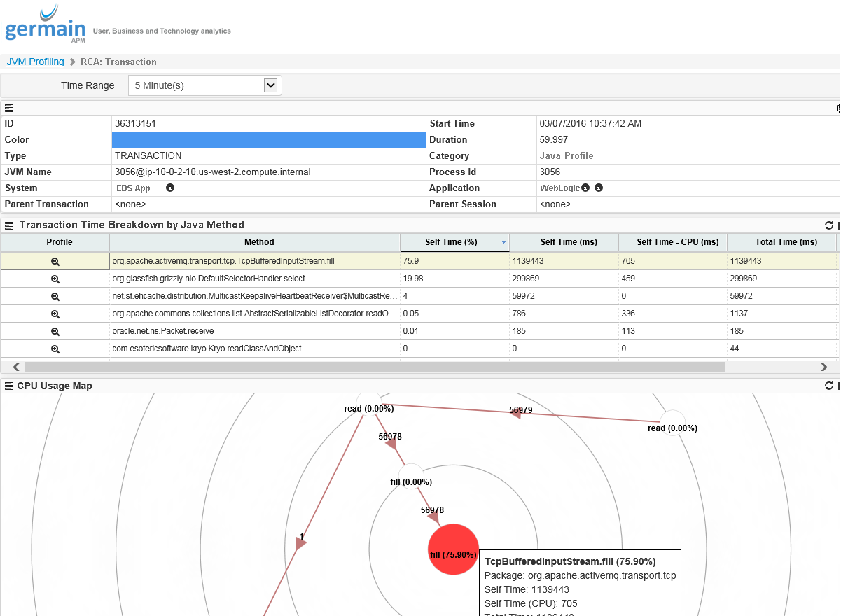Screen dimensions: 841x616
Task: Click magnifier icon for Kryo.readClassAndObject row
Action: click(55, 349)
